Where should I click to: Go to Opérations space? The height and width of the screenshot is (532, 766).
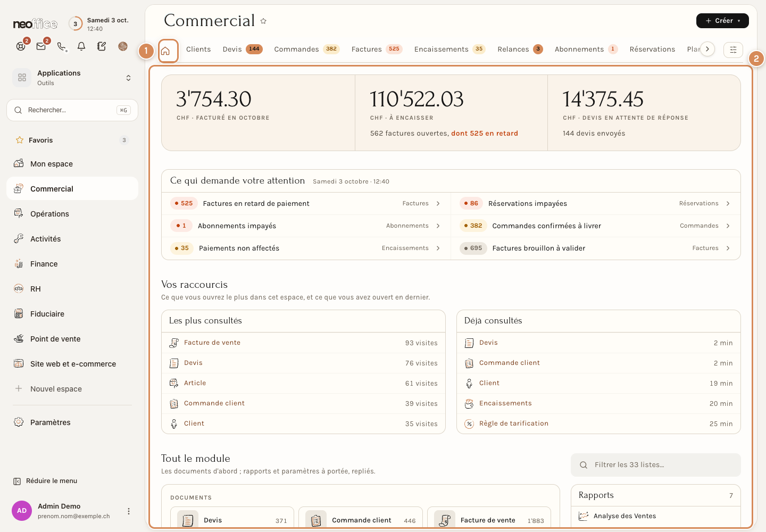(72, 214)
